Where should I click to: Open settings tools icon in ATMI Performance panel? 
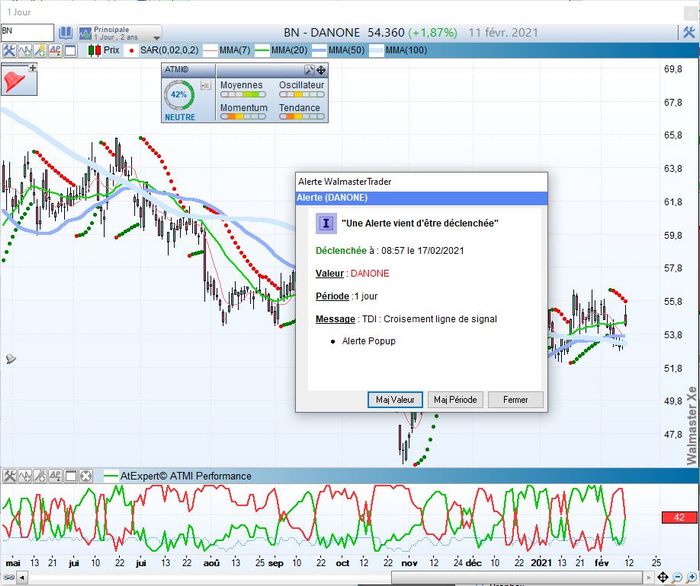pyautogui.click(x=9, y=476)
